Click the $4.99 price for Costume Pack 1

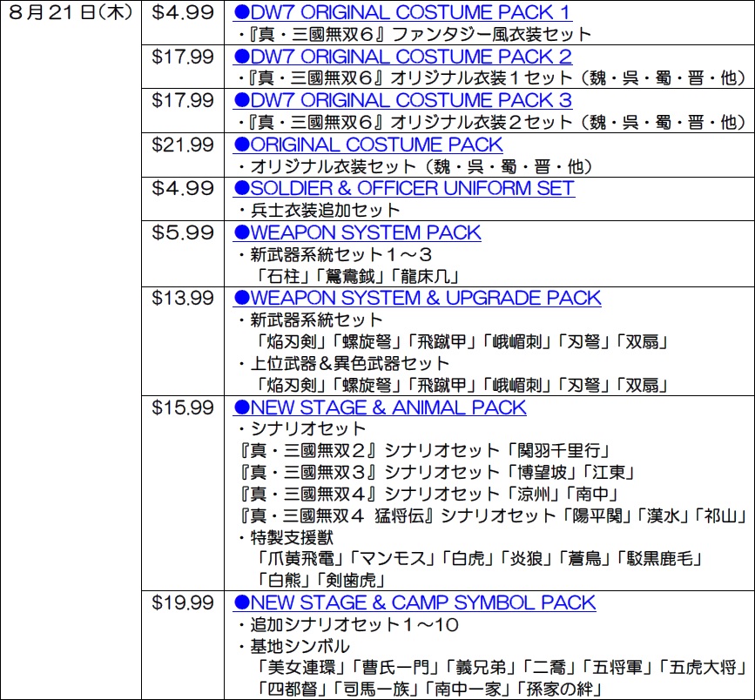coord(183,12)
